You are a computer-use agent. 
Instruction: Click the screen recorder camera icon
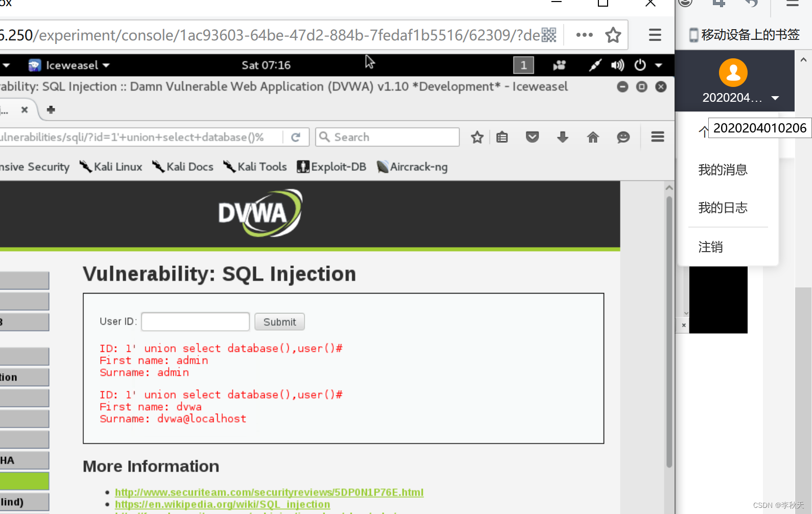[x=560, y=65]
